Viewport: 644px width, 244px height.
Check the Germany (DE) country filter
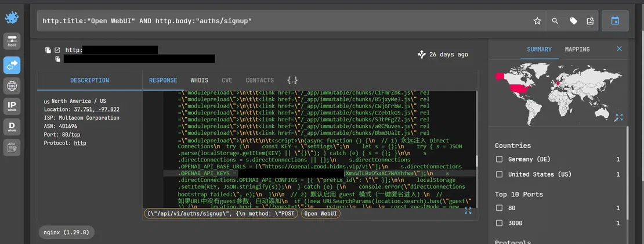pos(499,159)
